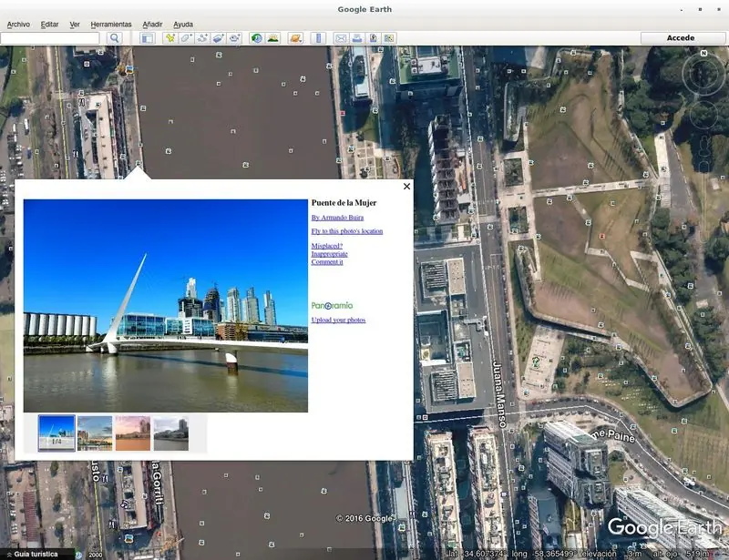This screenshot has height=560, width=729.
Task: Open the Herramientas menu
Action: point(110,25)
